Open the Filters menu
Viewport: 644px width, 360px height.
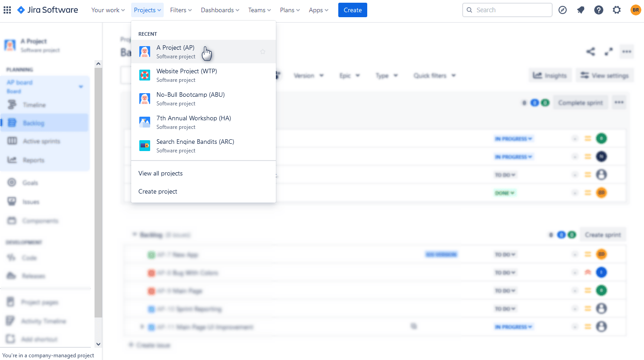coord(181,10)
